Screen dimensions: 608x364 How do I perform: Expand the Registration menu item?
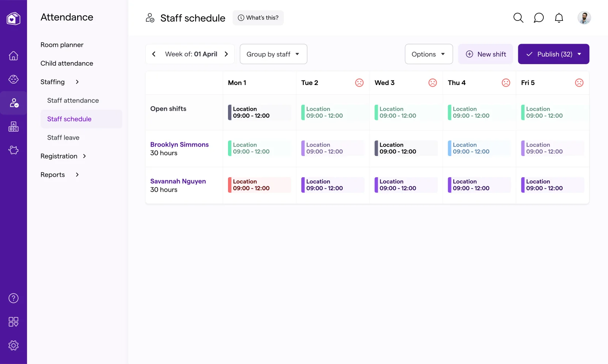[x=63, y=156]
